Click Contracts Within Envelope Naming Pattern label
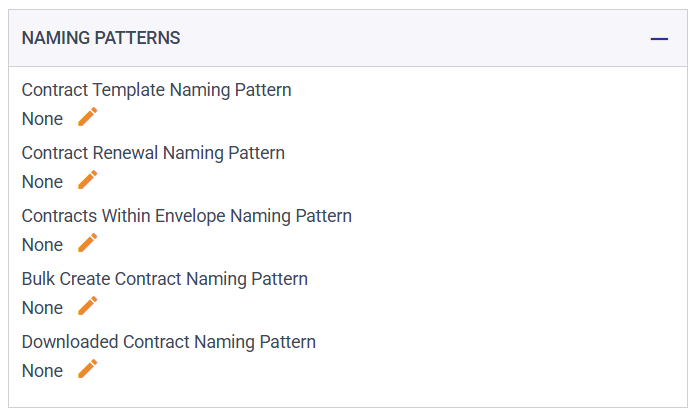 click(186, 216)
